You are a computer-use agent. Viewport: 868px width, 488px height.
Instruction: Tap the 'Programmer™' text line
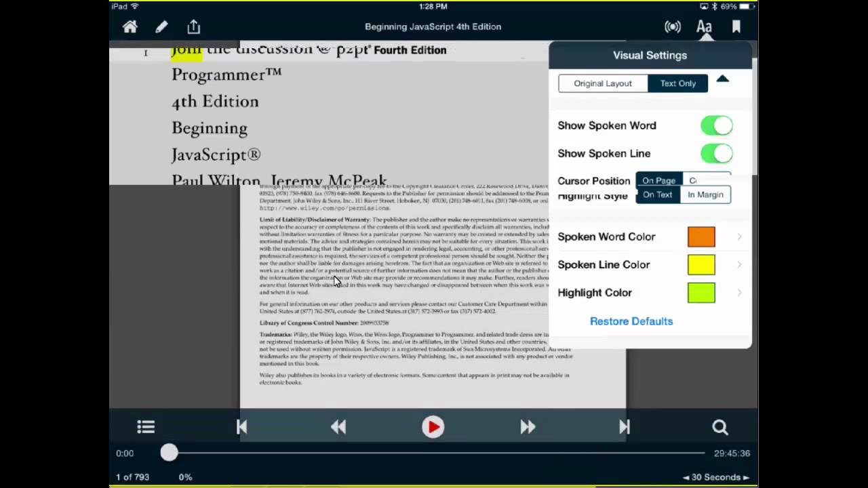click(x=226, y=75)
